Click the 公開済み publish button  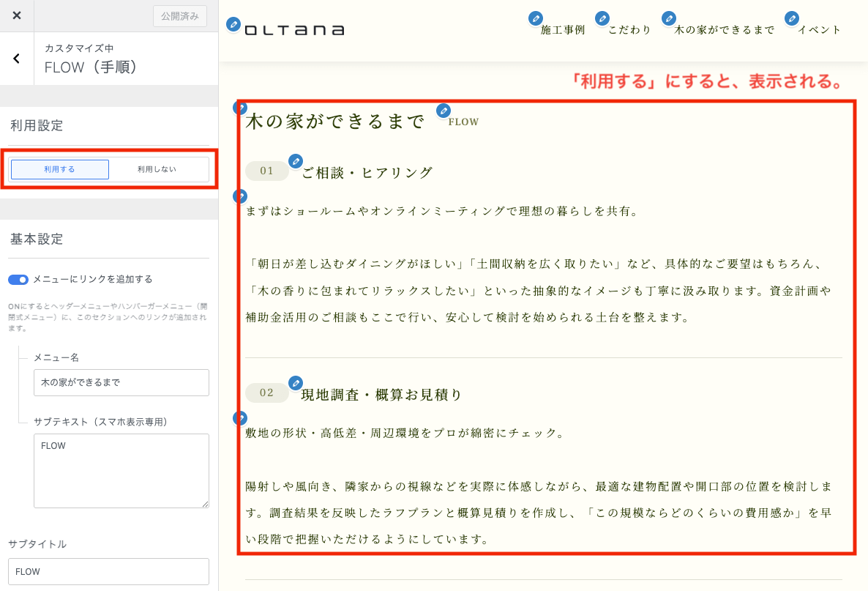[x=180, y=16]
